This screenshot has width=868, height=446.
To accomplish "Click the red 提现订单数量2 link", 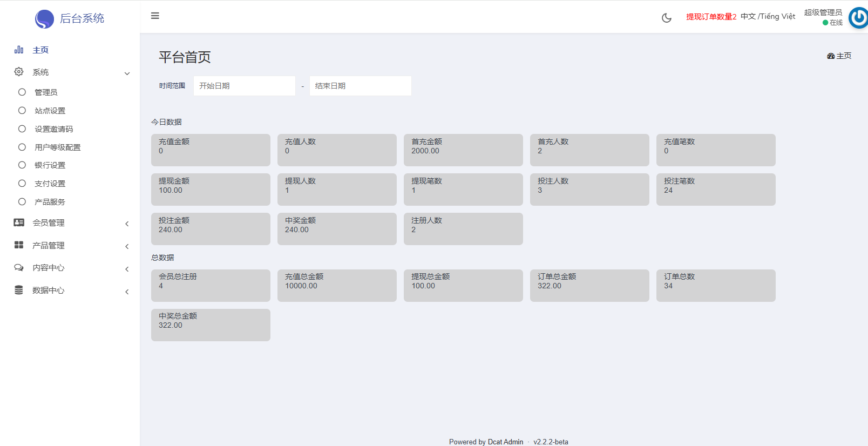I will 711,17.
